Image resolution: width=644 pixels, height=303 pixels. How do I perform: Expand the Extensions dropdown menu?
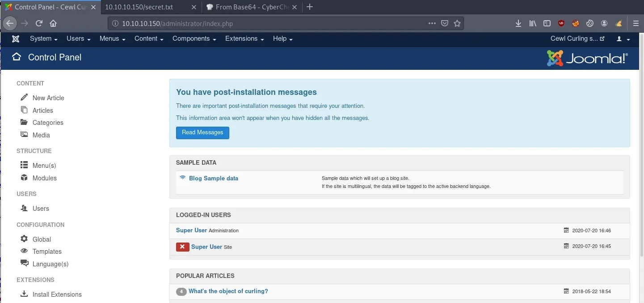coord(244,39)
